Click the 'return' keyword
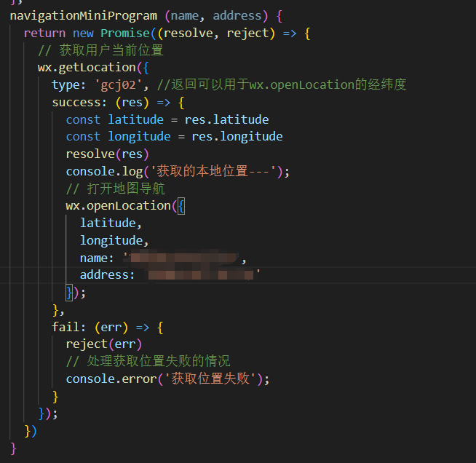Image resolution: width=476 pixels, height=463 pixels. click(44, 33)
